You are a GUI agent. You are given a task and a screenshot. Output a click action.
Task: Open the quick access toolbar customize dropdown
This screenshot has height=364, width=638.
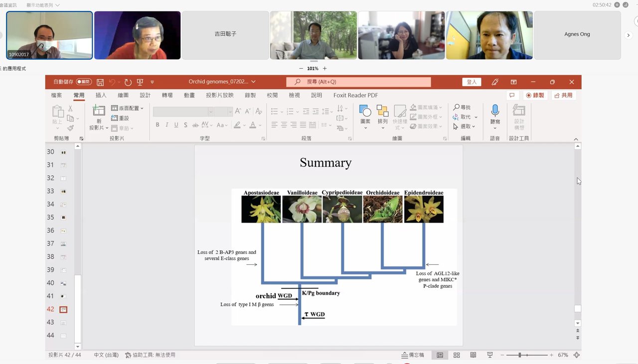tap(152, 82)
